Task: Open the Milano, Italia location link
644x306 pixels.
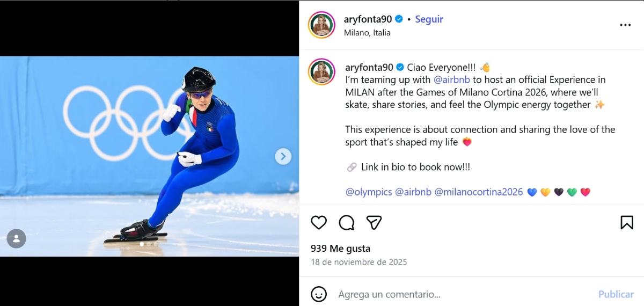Action: coord(367,33)
